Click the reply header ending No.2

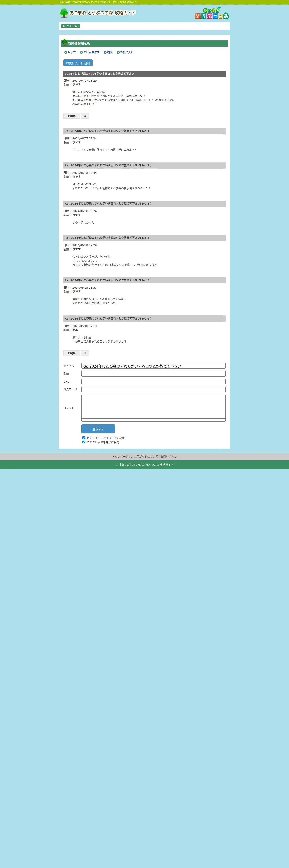(x=144, y=165)
